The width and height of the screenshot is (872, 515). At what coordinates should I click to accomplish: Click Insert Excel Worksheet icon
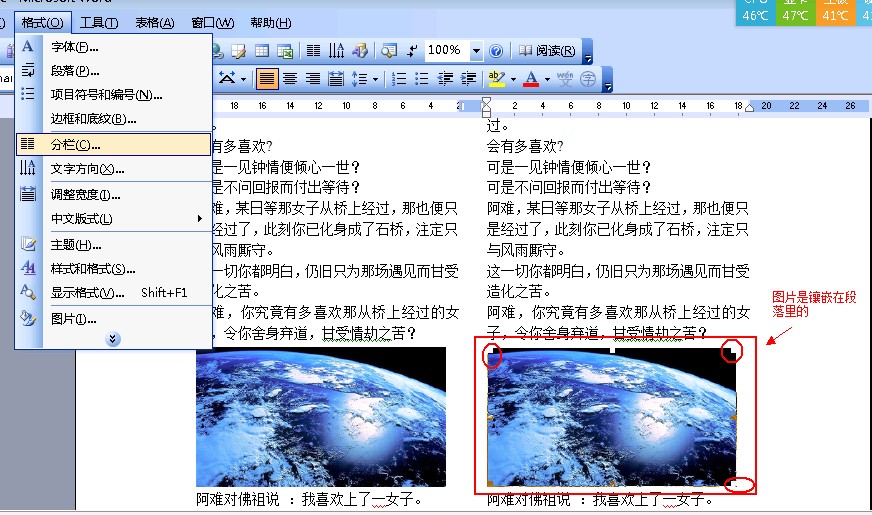[x=285, y=51]
